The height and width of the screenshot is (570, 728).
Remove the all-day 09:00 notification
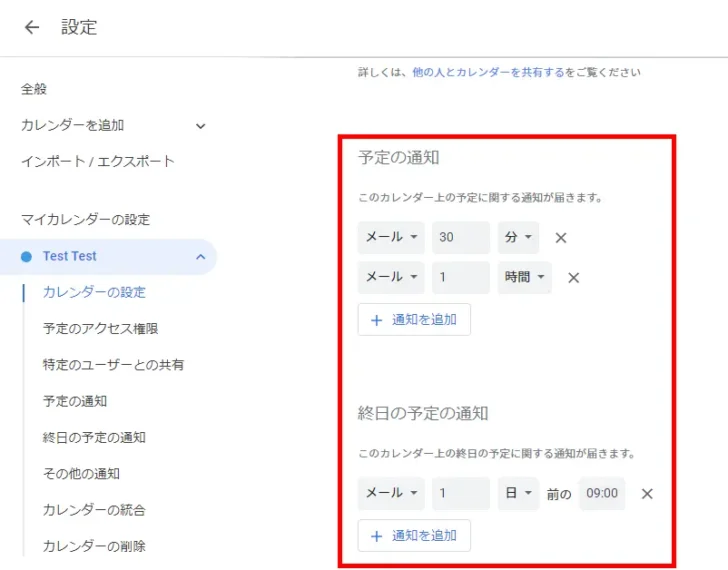(647, 493)
